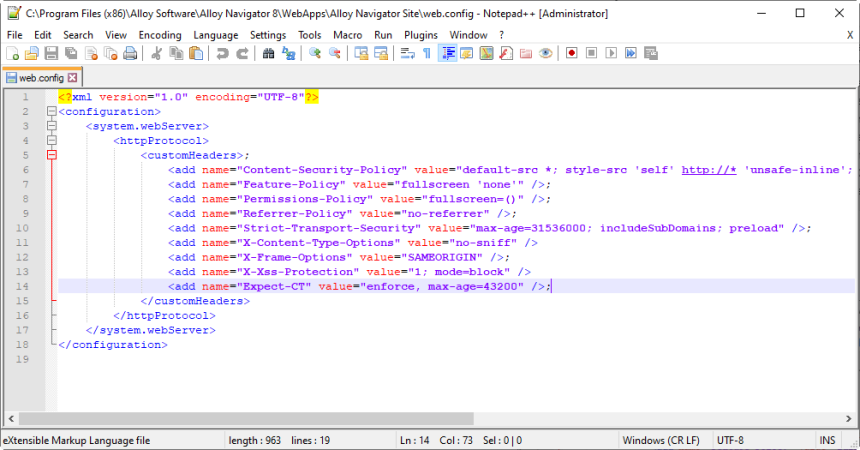The width and height of the screenshot is (860, 450).
Task: Click the Cut scissors icon
Action: coord(157,54)
